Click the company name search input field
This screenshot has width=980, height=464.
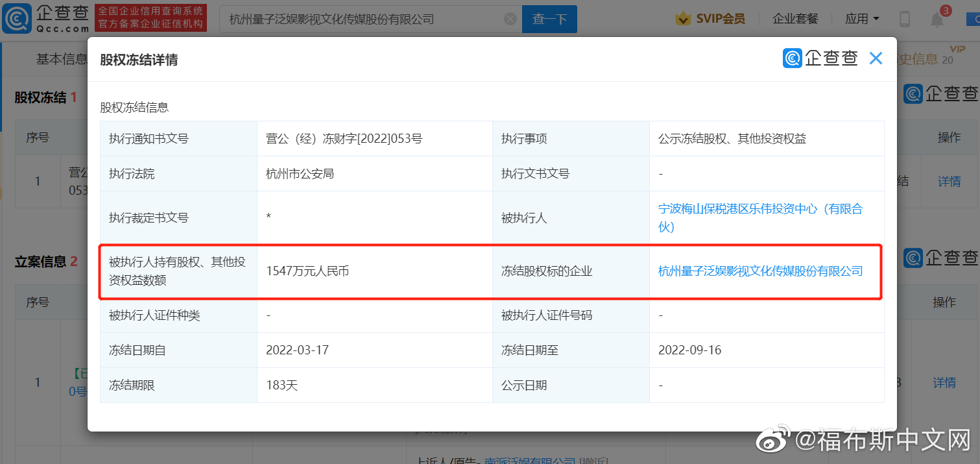tap(363, 19)
